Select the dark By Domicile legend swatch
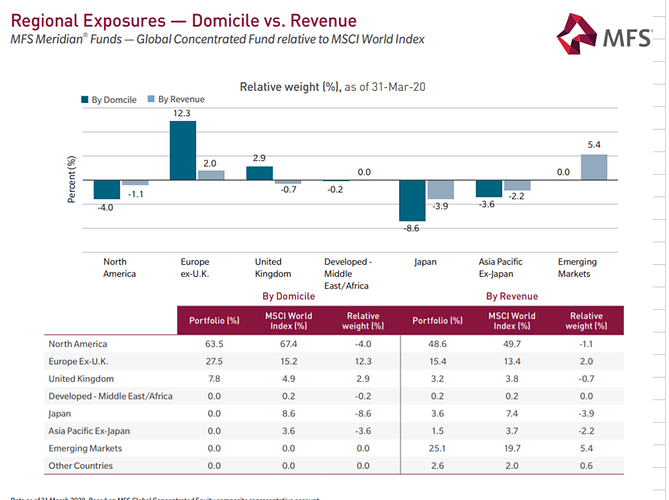Viewport: 669px width, 500px height. [x=84, y=99]
